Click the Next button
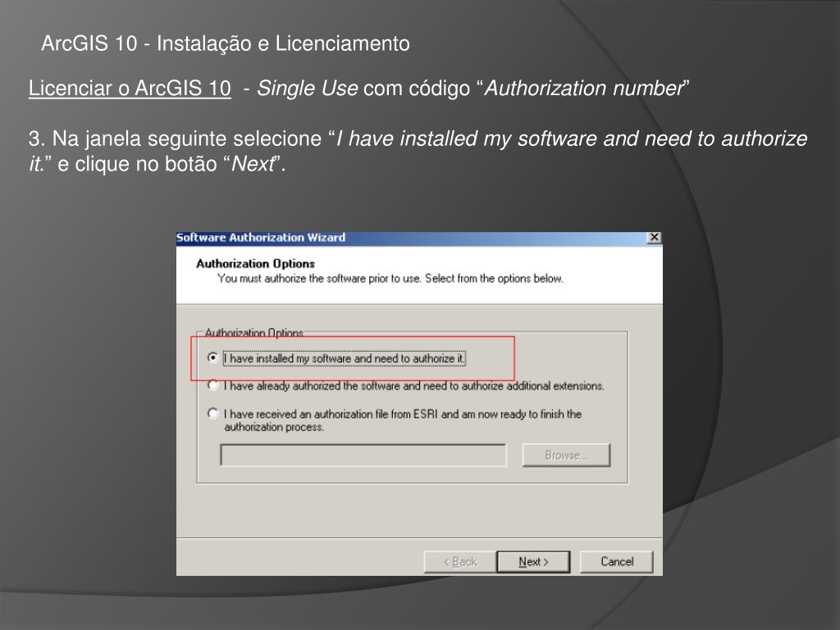The height and width of the screenshot is (630, 840). 533,561
